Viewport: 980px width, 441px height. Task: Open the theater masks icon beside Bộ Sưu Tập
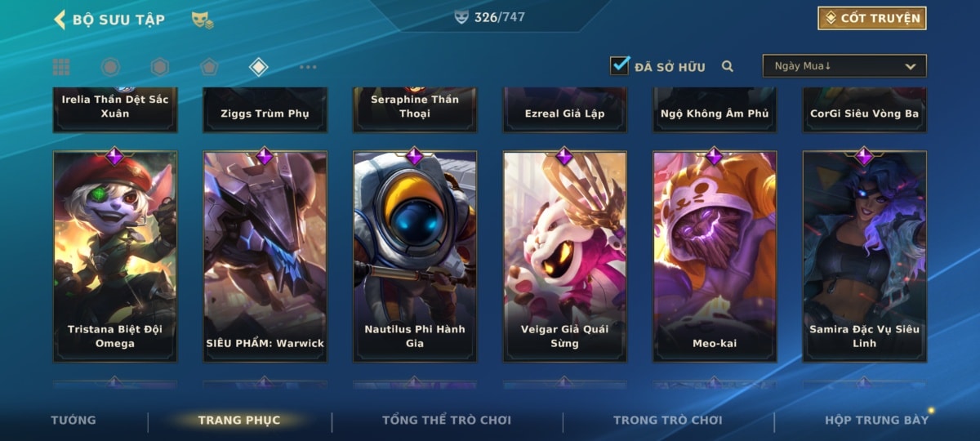click(x=203, y=20)
